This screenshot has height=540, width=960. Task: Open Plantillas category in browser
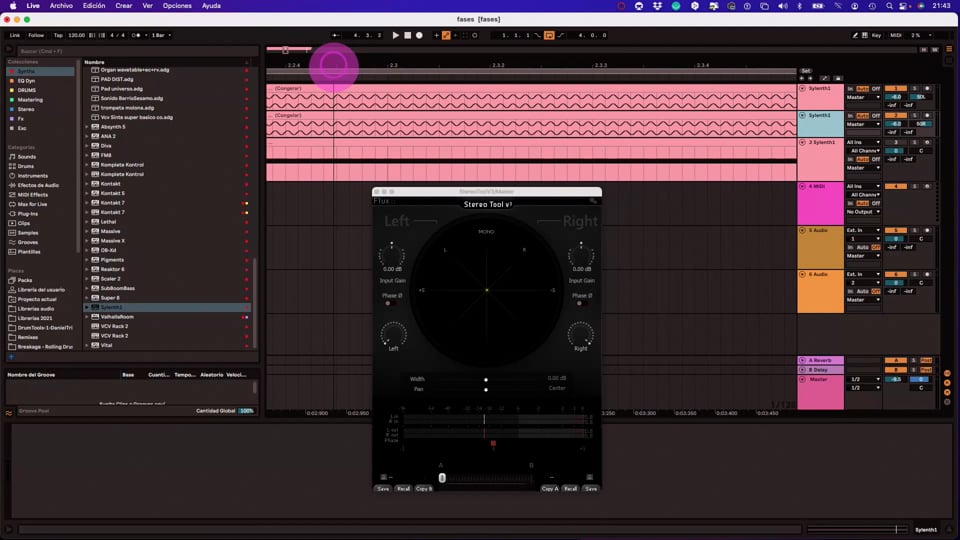tap(29, 252)
